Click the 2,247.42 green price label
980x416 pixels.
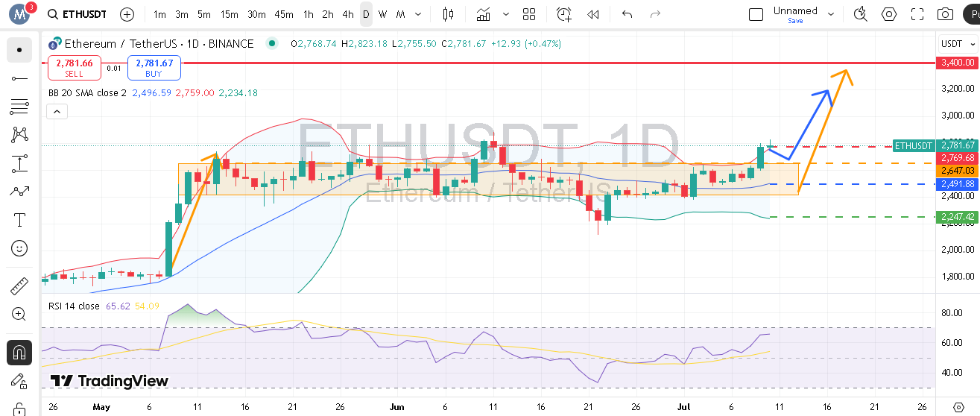click(957, 217)
